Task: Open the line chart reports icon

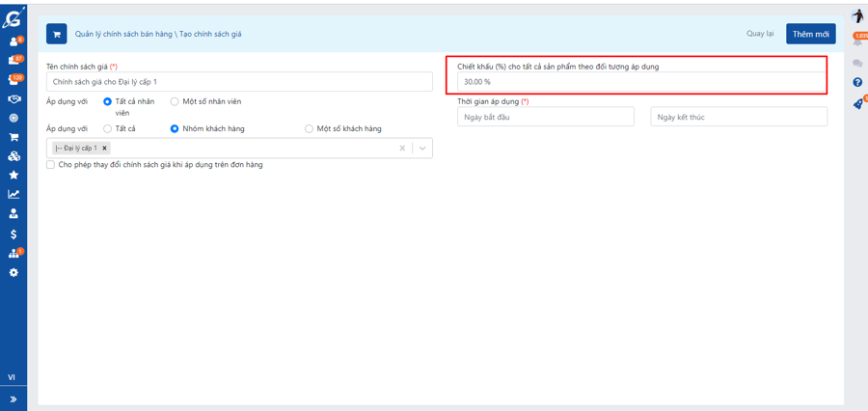Action: click(x=14, y=194)
